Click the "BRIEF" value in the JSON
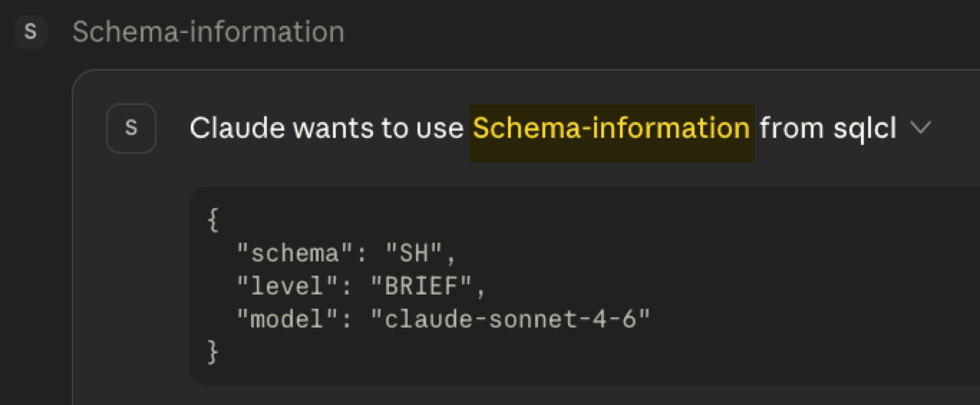This screenshot has height=405, width=980. click(x=420, y=287)
